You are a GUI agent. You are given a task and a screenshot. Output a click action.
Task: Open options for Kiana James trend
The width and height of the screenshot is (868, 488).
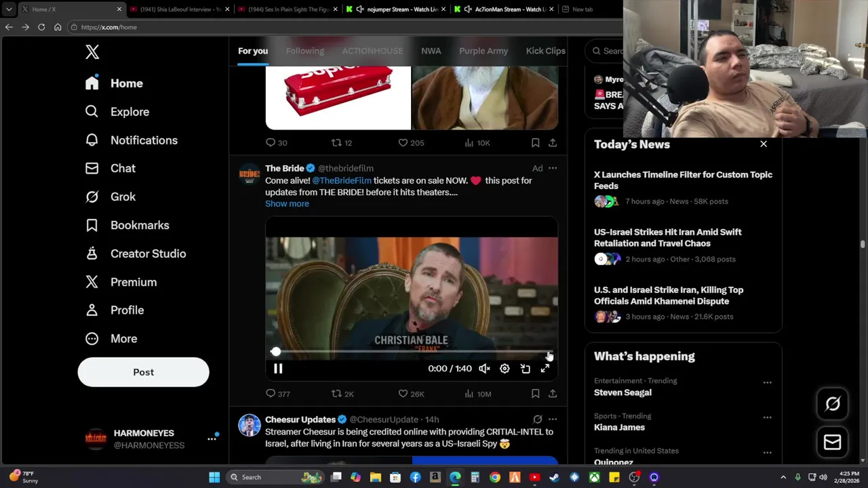coord(767,418)
